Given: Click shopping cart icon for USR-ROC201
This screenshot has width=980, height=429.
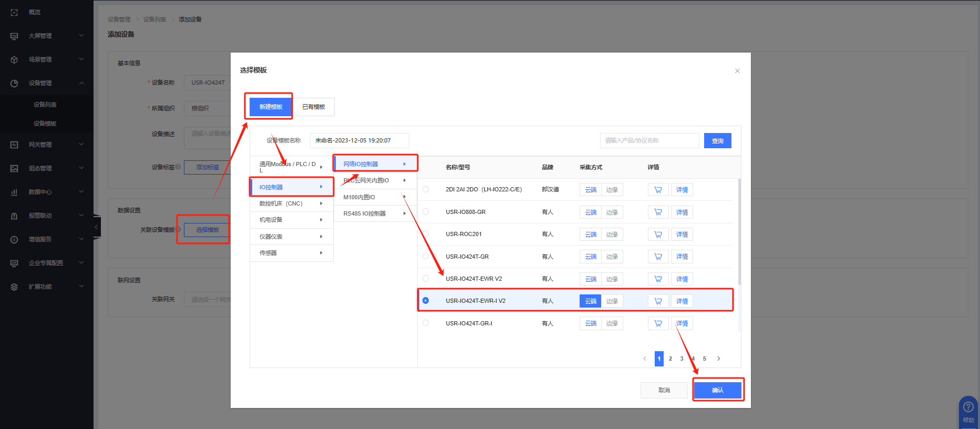Looking at the screenshot, I should [x=658, y=234].
